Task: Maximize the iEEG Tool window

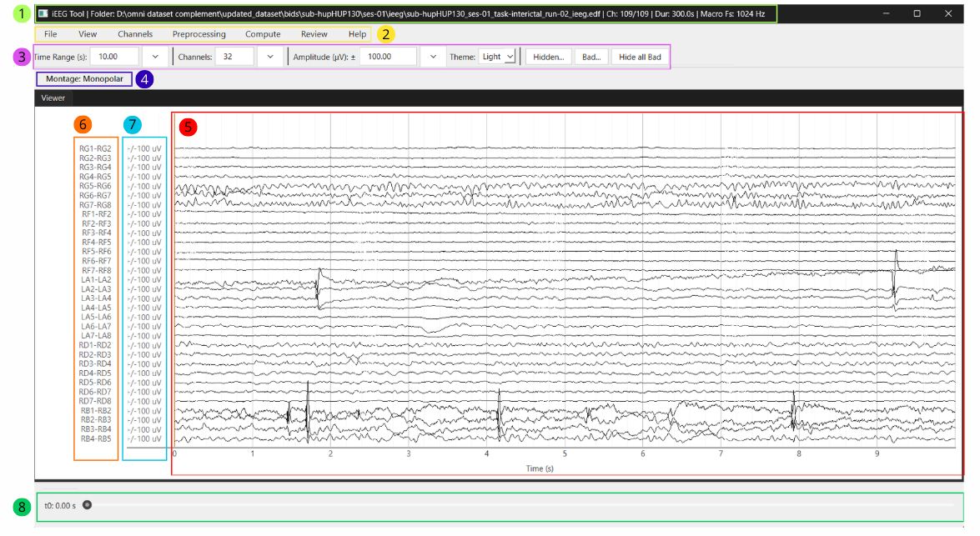Action: (x=917, y=13)
